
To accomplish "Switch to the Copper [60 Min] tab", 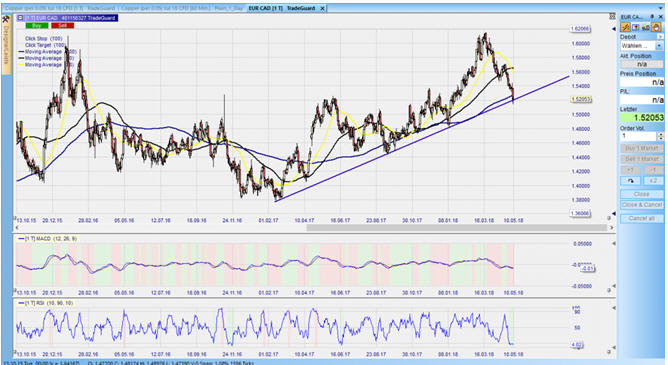I will coord(165,8).
